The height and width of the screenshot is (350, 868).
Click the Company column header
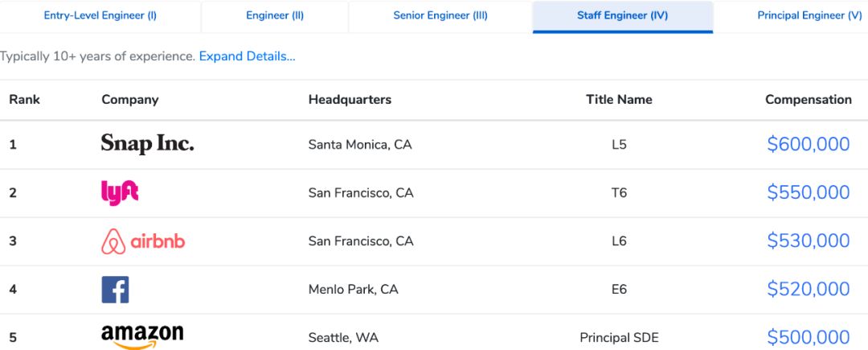pyautogui.click(x=129, y=100)
